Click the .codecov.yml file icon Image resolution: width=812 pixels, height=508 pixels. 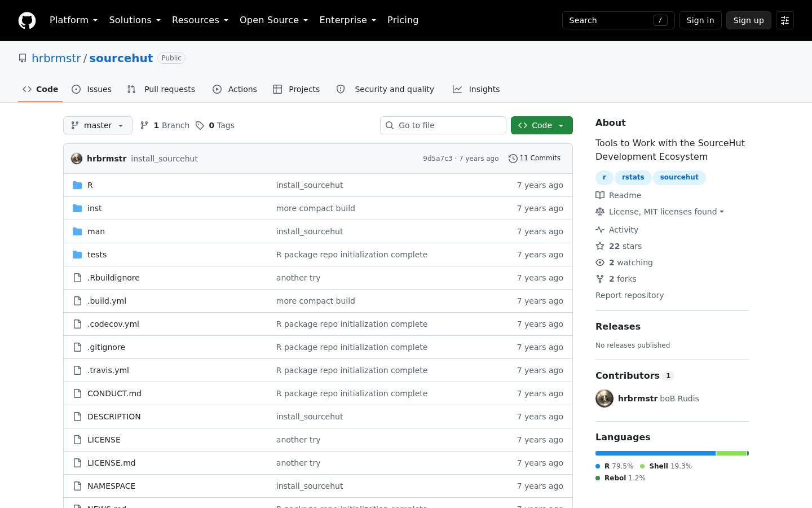(x=77, y=324)
